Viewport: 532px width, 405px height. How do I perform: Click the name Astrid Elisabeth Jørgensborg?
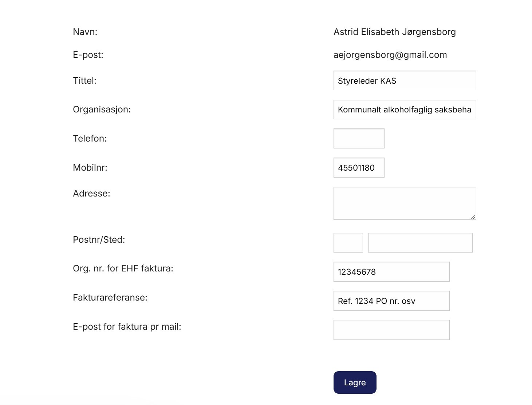pos(394,32)
